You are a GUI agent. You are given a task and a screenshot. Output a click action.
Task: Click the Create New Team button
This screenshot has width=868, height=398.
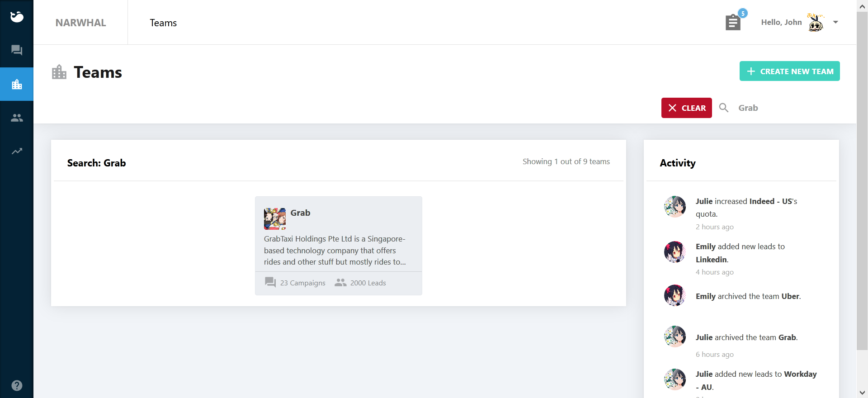pos(789,71)
